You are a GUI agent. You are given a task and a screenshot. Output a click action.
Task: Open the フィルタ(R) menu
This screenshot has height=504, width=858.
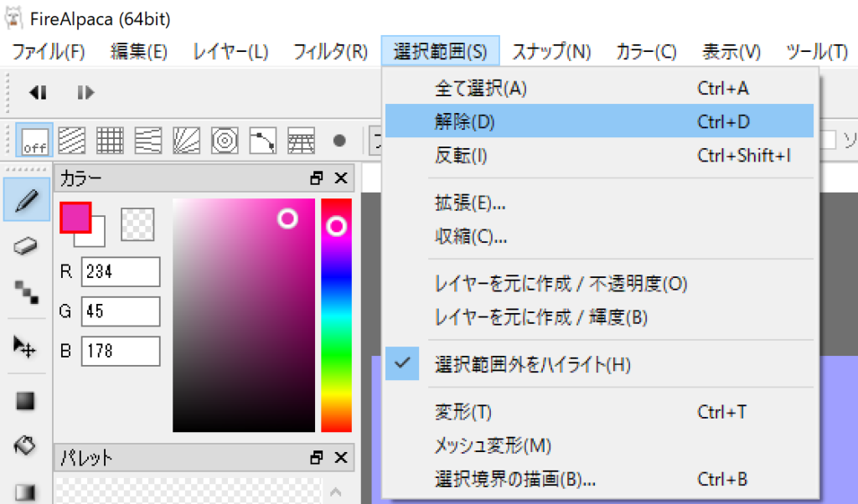coord(330,52)
